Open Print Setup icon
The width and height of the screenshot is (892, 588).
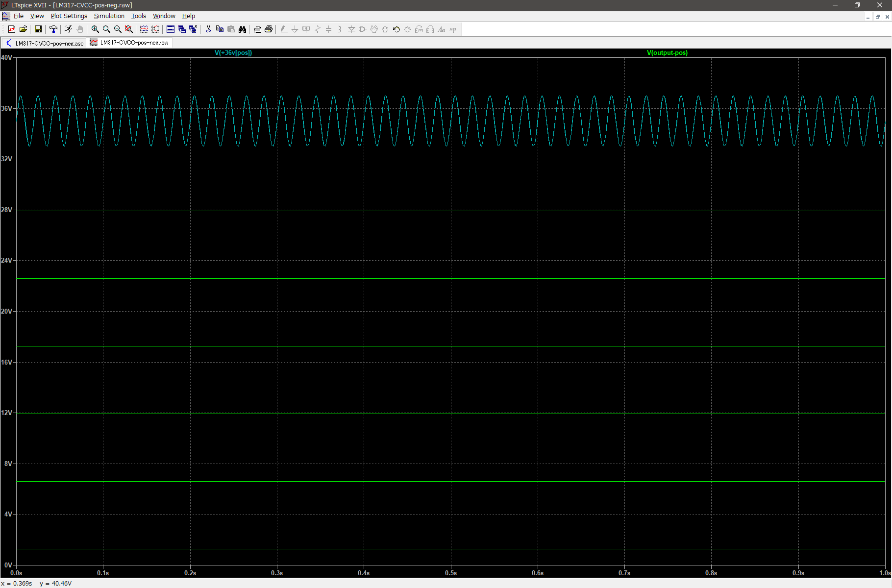click(x=257, y=29)
